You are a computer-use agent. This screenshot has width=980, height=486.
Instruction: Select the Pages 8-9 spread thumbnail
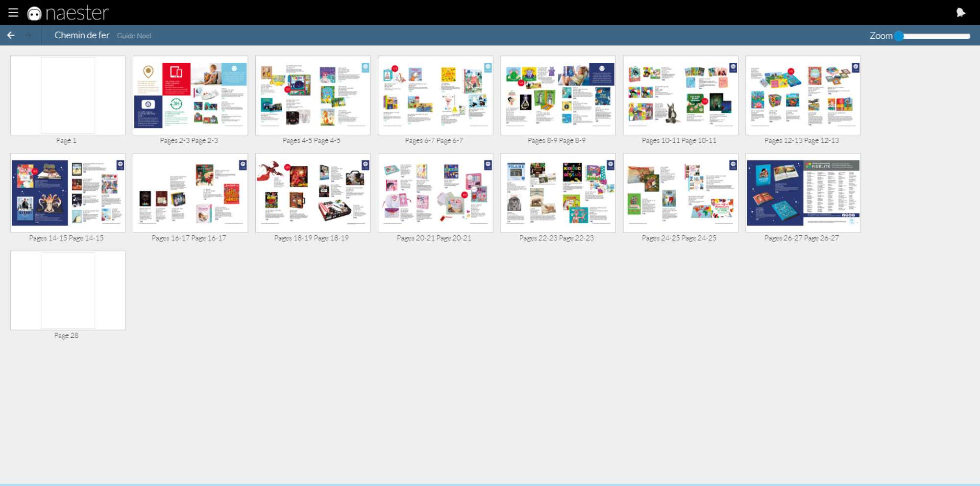tap(558, 95)
